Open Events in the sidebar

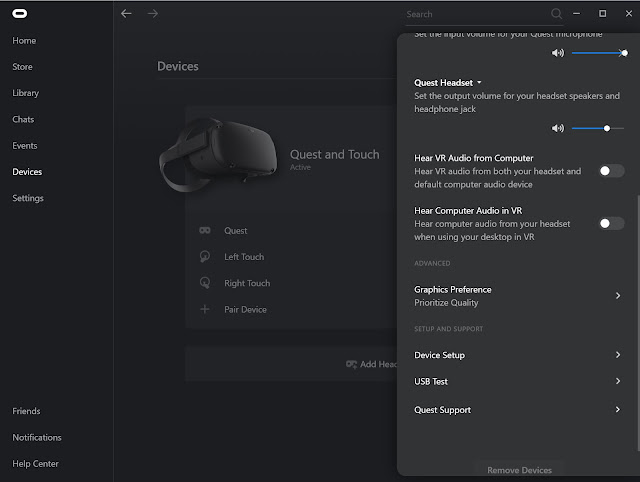tap(24, 145)
